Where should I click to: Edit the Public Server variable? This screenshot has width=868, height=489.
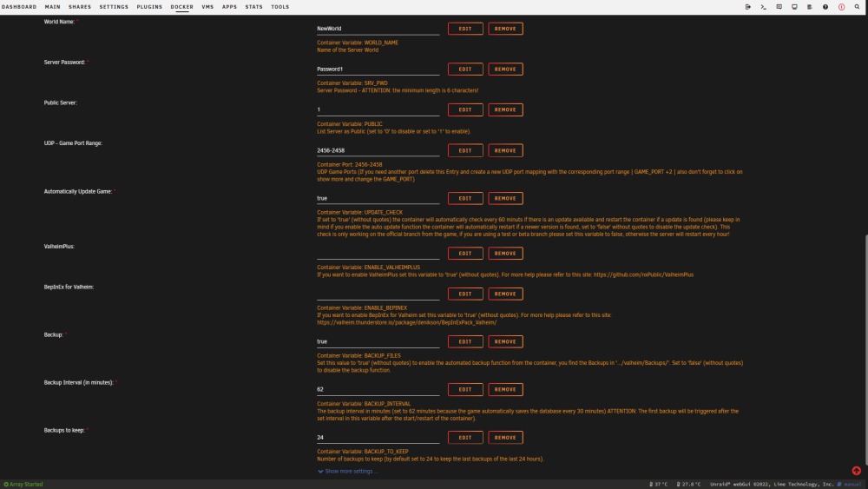coord(465,109)
